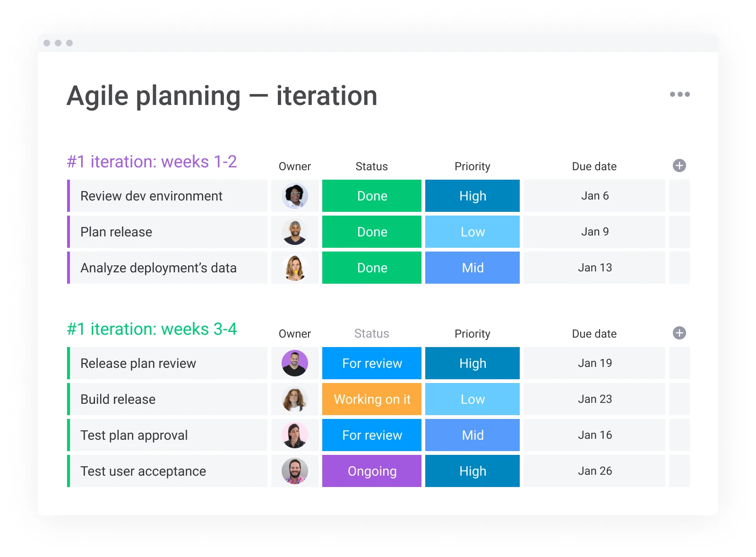This screenshot has height=557, width=756.
Task: Open the Test plan approval item
Action: (x=167, y=435)
